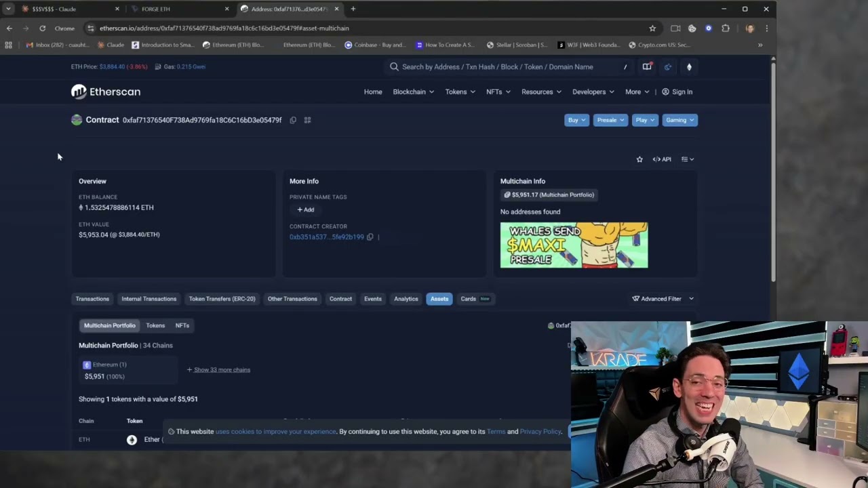Switch to the Contract tab
This screenshot has height=488, width=868.
coord(340,299)
